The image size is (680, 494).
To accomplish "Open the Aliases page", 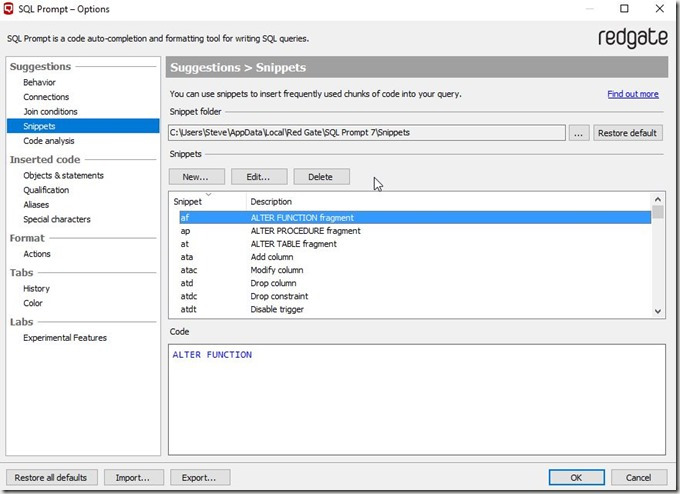I will [36, 205].
